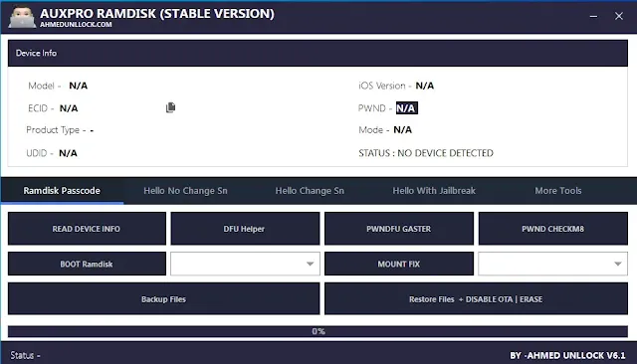Click the Model N/A value
The width and height of the screenshot is (637, 364).
tap(78, 86)
